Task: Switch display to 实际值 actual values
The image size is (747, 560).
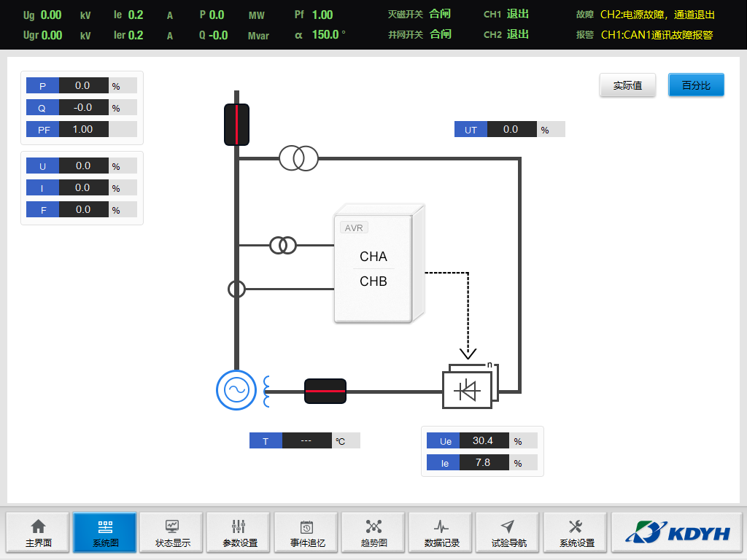Action: coord(627,85)
